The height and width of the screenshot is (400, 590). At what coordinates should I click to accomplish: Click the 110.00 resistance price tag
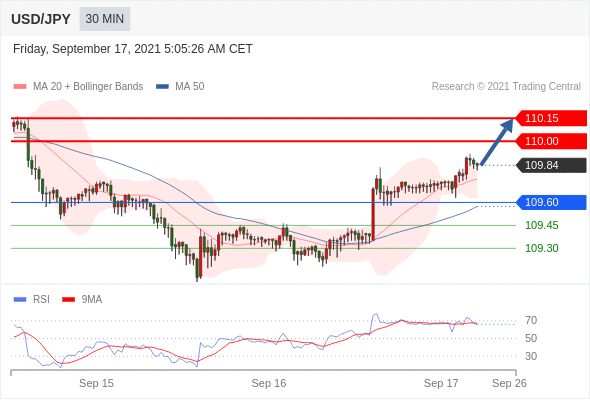(551, 141)
